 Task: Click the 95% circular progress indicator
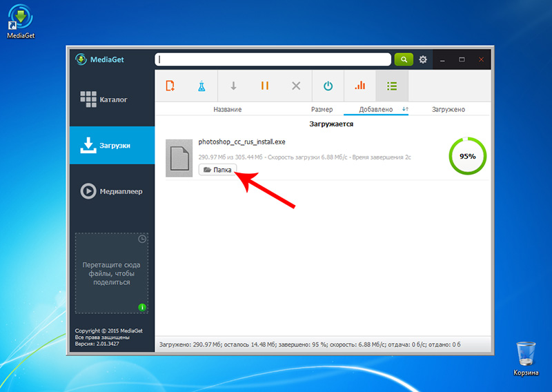click(467, 157)
